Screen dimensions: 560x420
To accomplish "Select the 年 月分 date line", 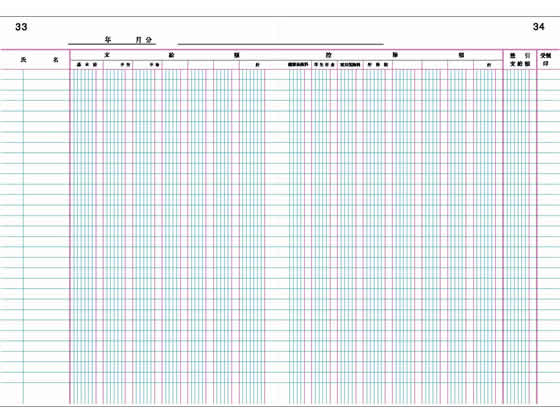I will 112,40.
